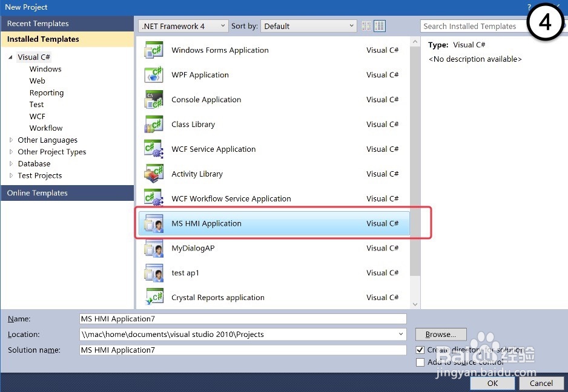The image size is (568, 392).
Task: Click the Cancel button
Action: 541,384
